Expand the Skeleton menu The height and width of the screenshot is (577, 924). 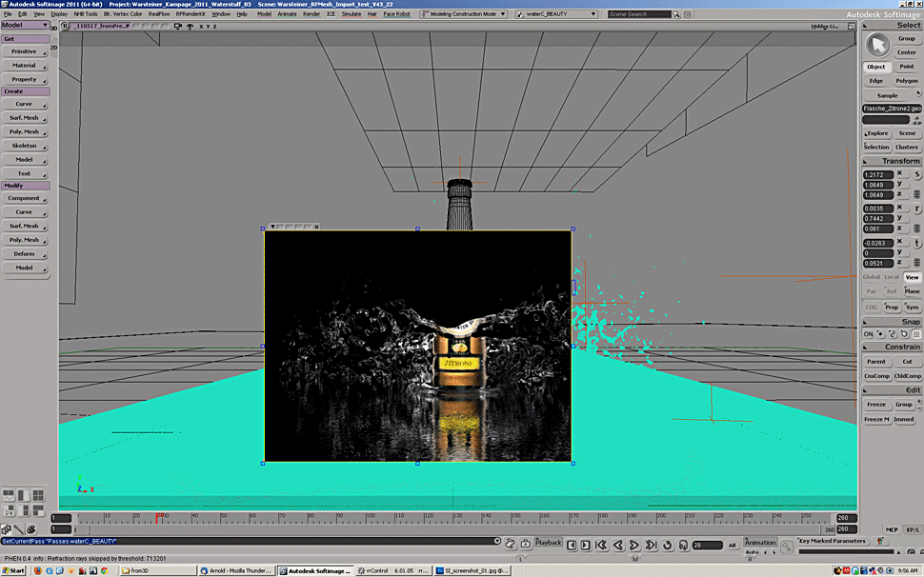click(24, 146)
